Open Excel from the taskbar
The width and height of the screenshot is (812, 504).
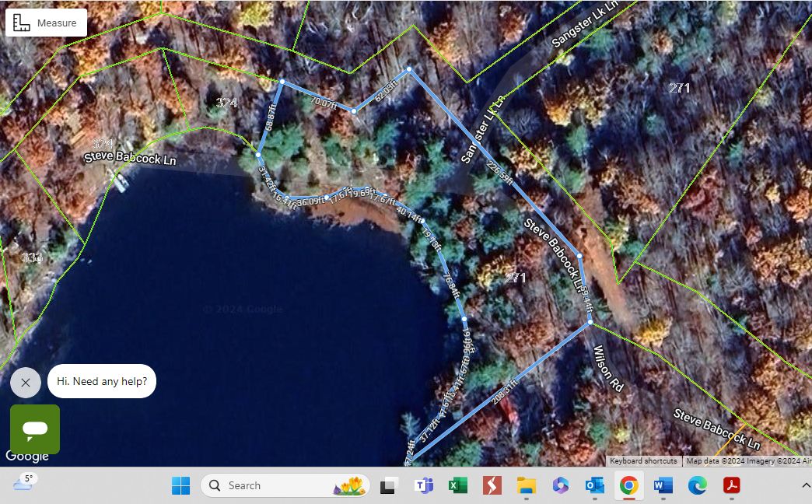pyautogui.click(x=458, y=485)
